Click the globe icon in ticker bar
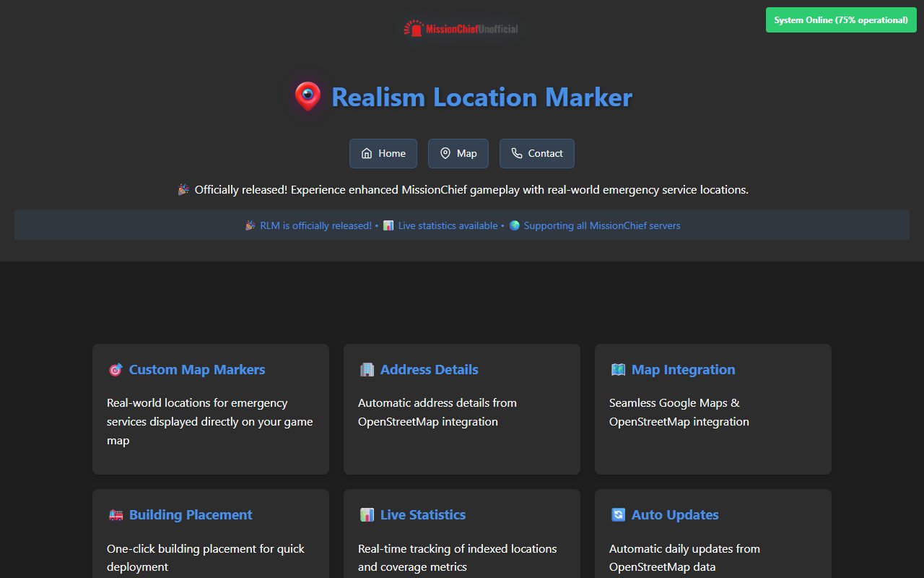 [x=515, y=225]
